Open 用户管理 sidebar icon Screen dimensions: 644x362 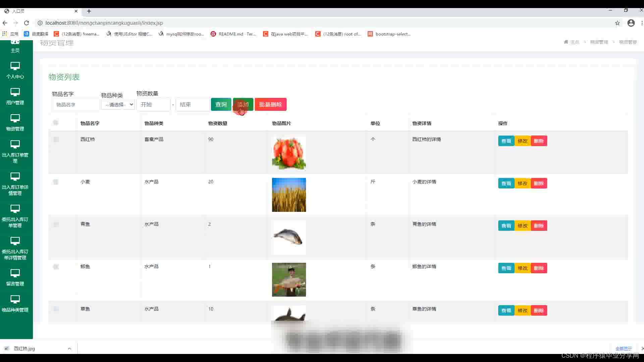15,92
